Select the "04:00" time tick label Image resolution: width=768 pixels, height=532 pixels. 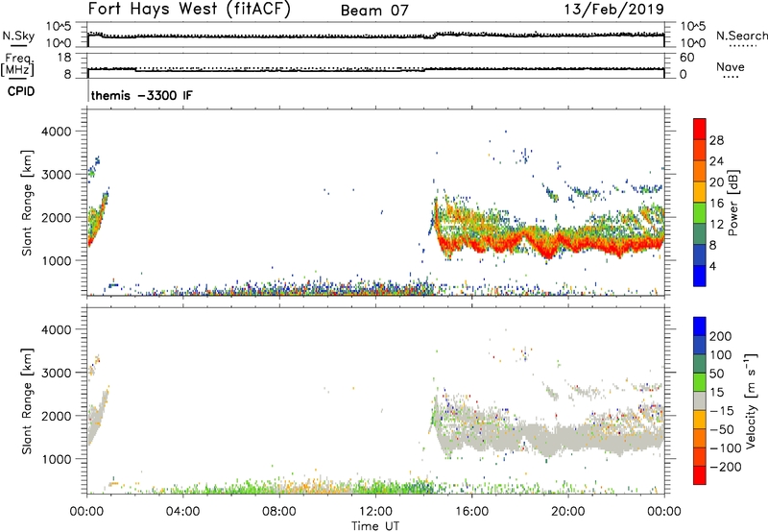point(182,512)
